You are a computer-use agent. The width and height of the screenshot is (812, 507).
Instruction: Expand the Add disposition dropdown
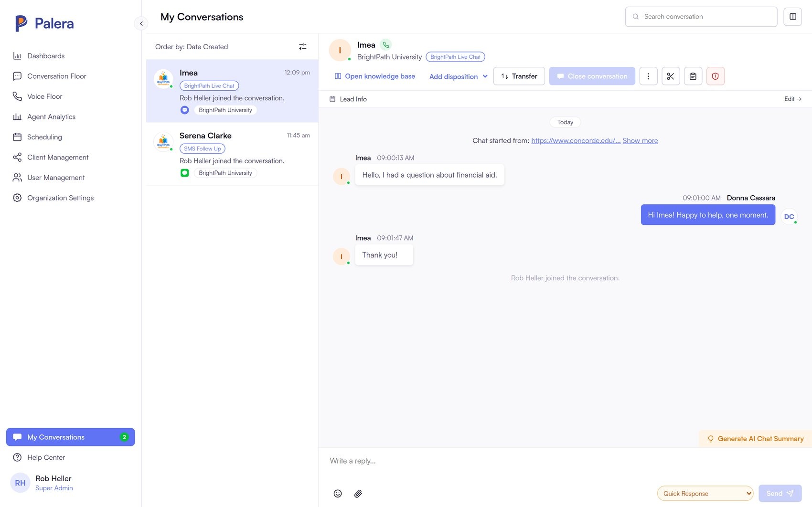click(458, 76)
